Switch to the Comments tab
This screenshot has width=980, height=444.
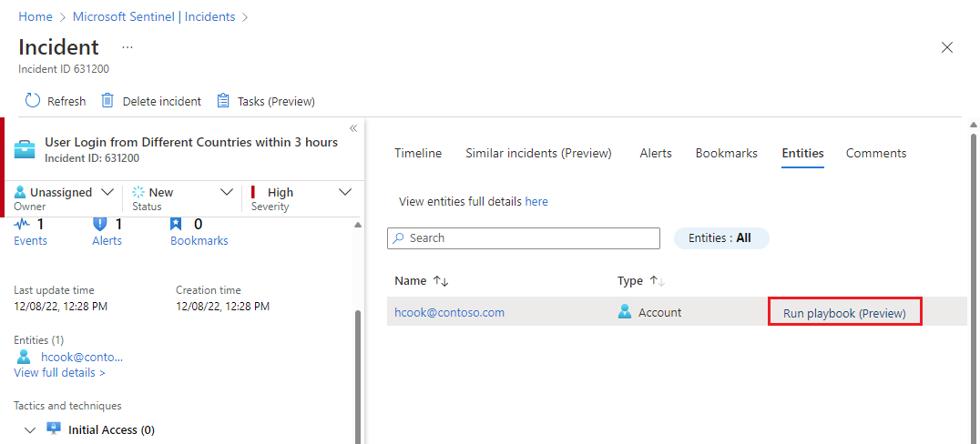tap(875, 153)
